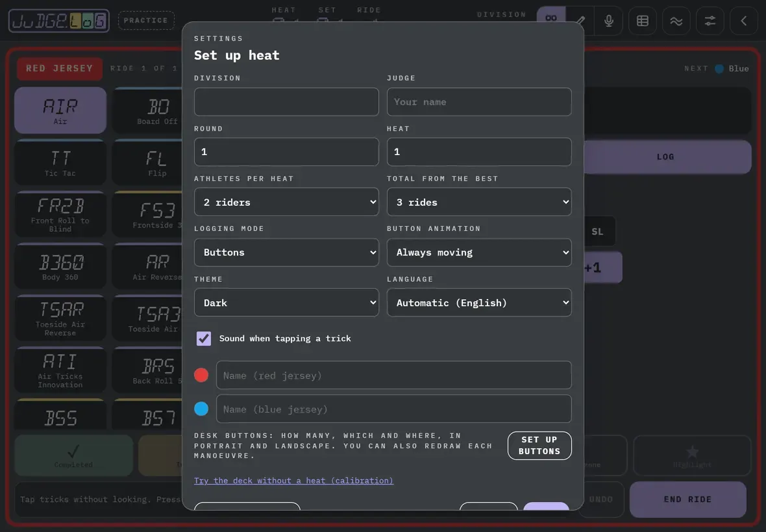
Task: Activate the microphone voice logging icon
Action: [x=609, y=21]
